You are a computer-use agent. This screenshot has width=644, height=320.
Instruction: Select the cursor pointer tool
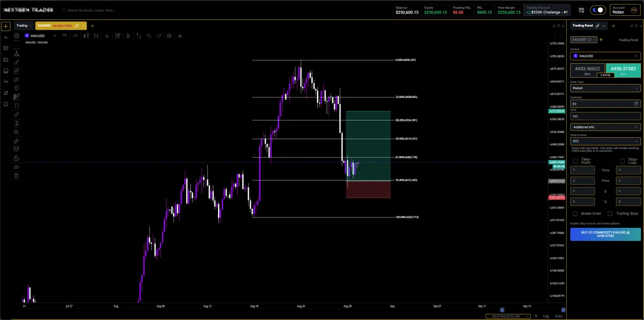pyautogui.click(x=128, y=36)
